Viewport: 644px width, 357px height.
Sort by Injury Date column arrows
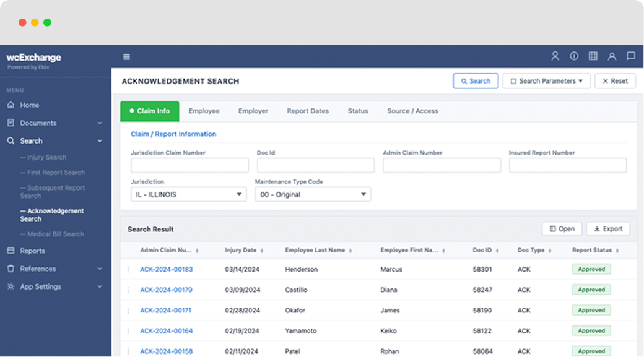point(261,251)
